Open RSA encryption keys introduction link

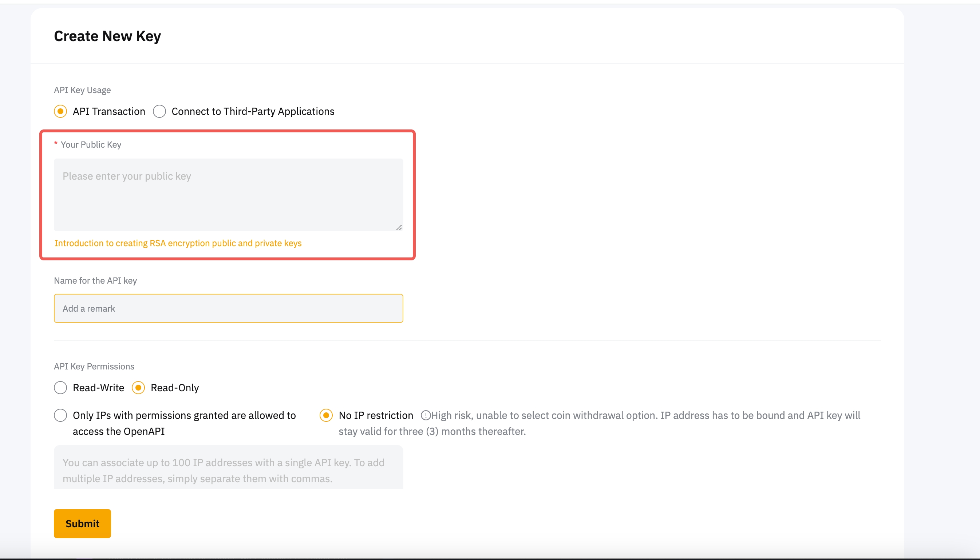tap(178, 243)
